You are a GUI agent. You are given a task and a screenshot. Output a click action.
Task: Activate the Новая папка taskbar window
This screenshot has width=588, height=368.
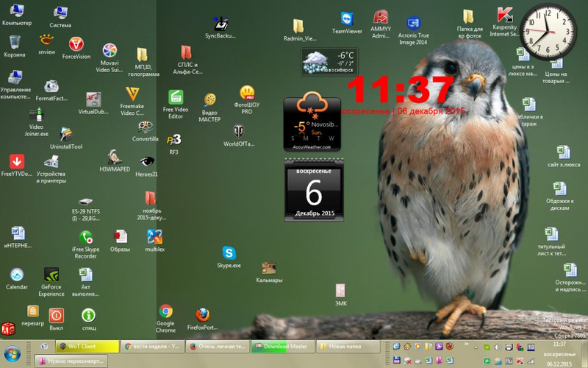pos(348,345)
